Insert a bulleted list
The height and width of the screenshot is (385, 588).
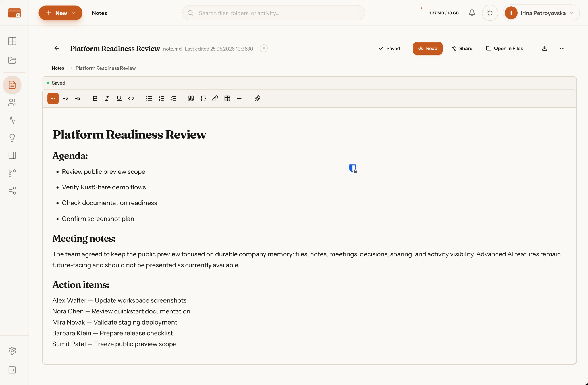149,99
